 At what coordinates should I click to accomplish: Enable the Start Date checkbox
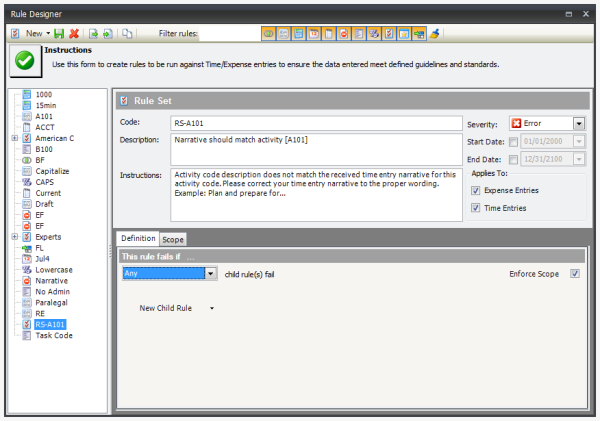click(x=513, y=141)
